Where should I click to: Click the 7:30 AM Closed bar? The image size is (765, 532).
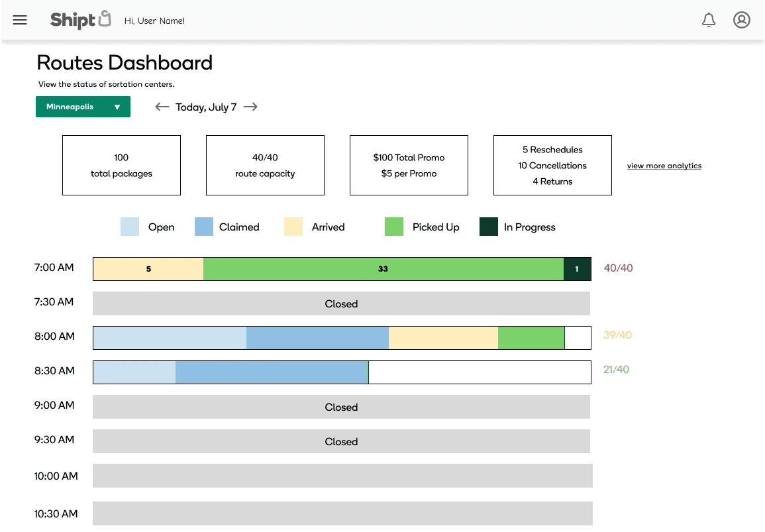pyautogui.click(x=342, y=303)
